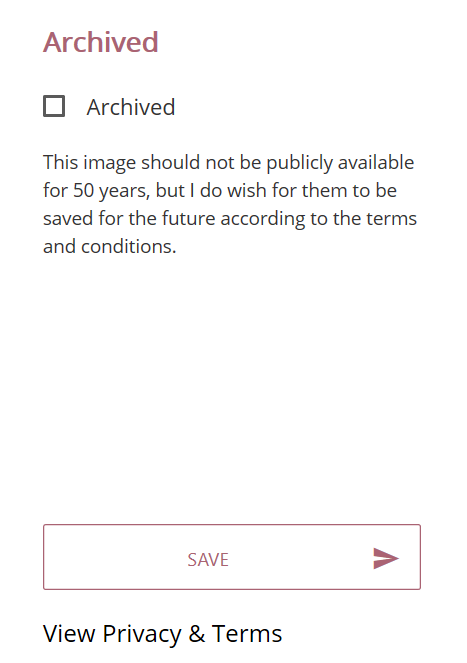The width and height of the screenshot is (467, 663).
Task: Click the maroon send arrow glyph
Action: tap(386, 558)
